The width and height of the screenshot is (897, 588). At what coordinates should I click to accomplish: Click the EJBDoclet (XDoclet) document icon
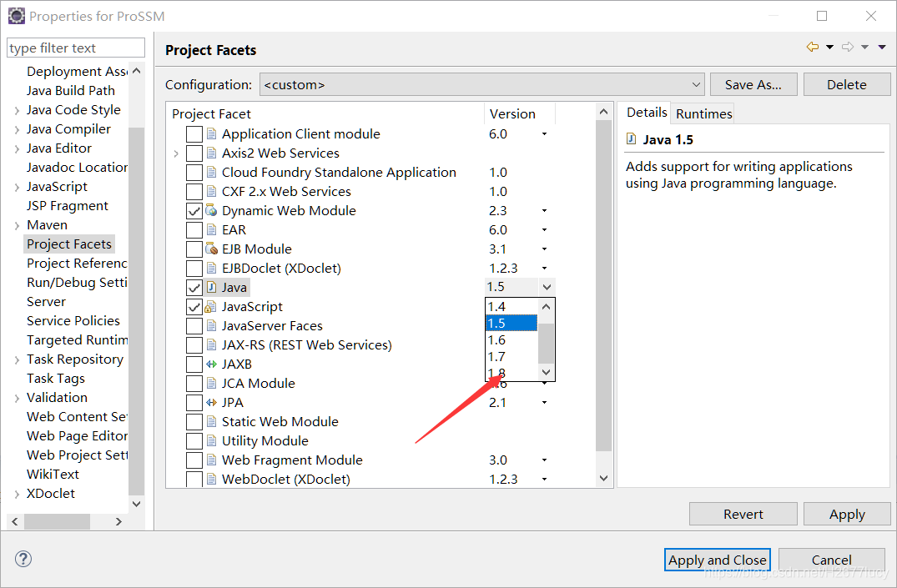pyautogui.click(x=212, y=268)
